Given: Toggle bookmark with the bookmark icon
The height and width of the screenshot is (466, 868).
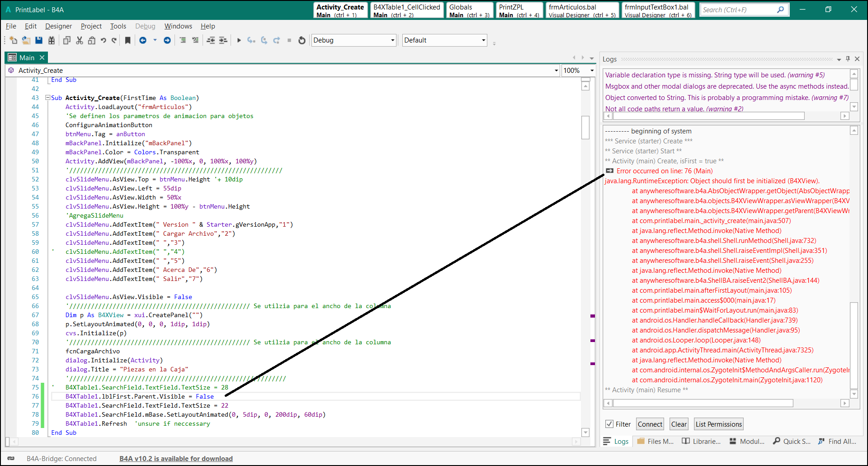Looking at the screenshot, I should pos(128,40).
